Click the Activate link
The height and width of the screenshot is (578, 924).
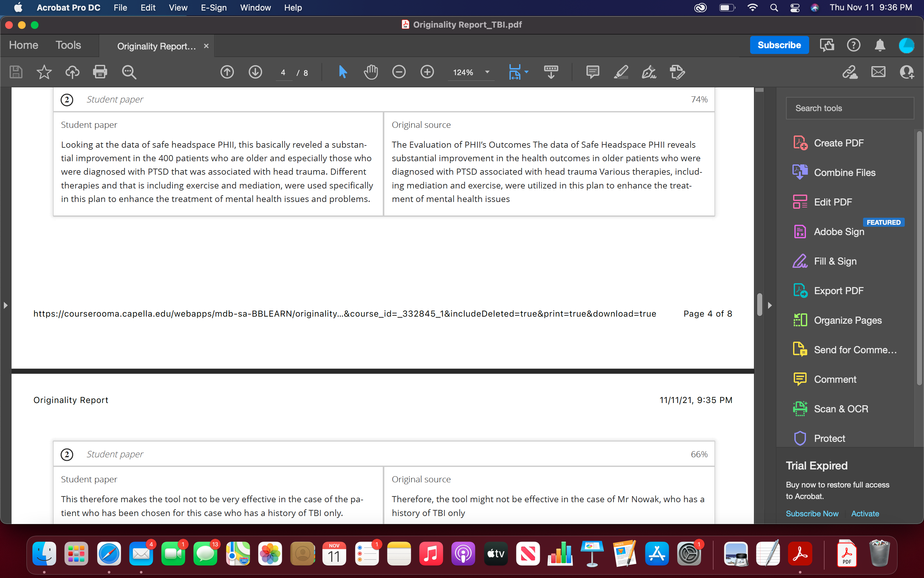point(865,513)
